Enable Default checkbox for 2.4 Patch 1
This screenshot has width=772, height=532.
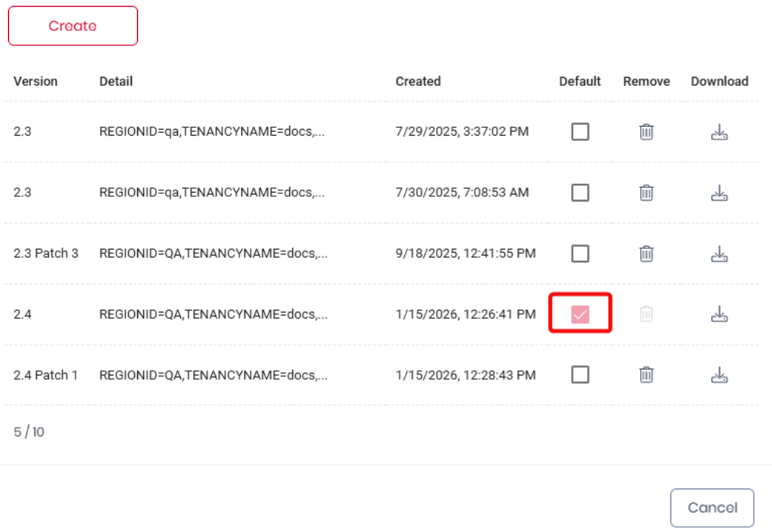580,375
